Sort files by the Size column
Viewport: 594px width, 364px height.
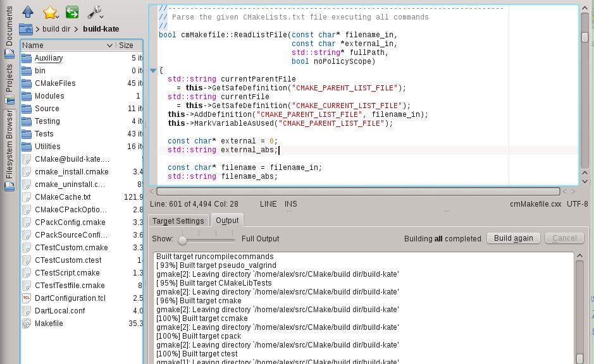pos(127,45)
